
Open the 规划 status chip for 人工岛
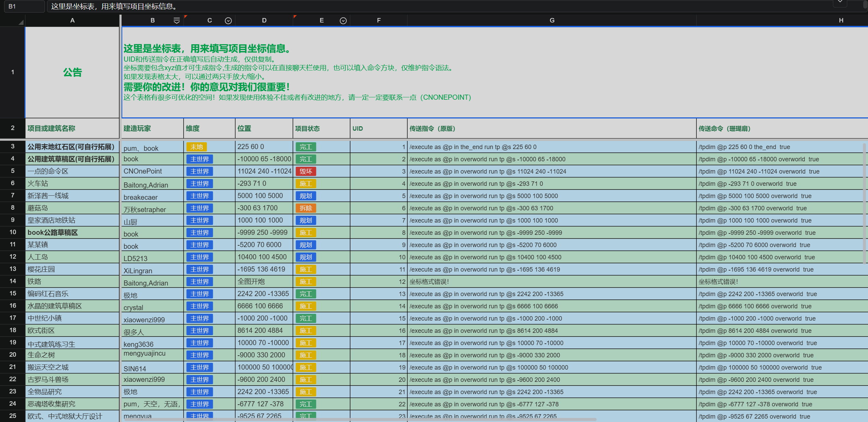point(306,257)
